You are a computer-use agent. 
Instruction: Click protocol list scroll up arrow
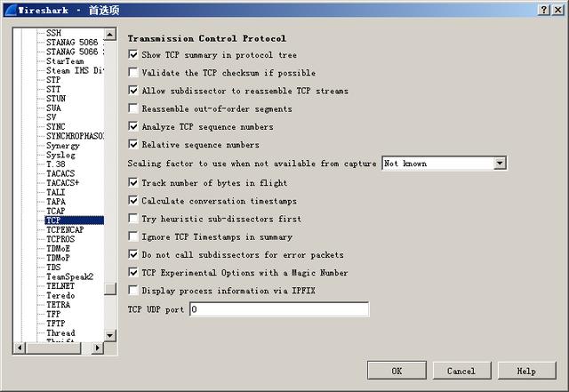[110, 35]
